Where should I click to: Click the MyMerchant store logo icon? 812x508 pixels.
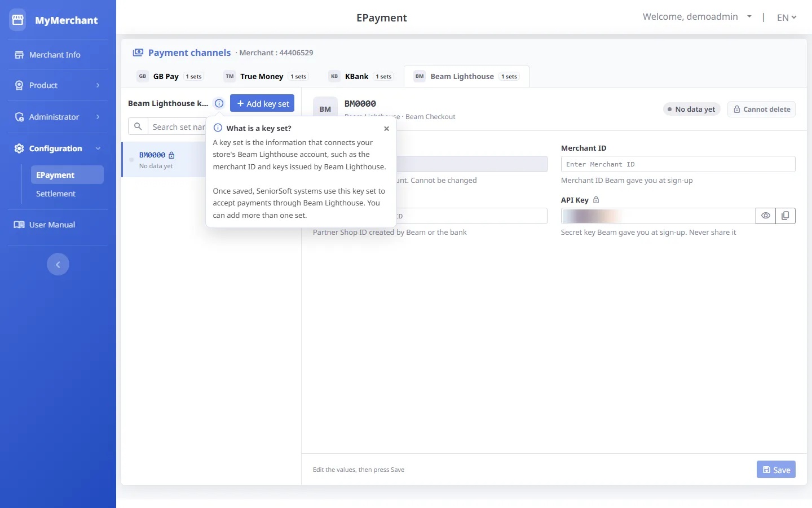(17, 20)
